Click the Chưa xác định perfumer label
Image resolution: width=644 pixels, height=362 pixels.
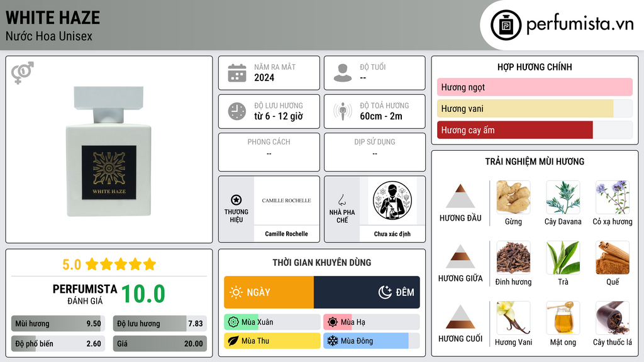[392, 234]
